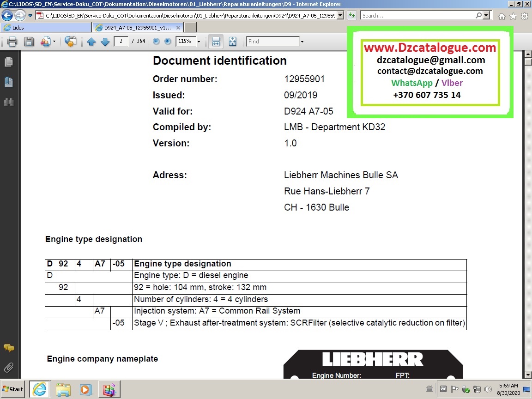Click the Find text field
Image resolution: width=532 pixels, height=399 pixels.
[x=273, y=42]
